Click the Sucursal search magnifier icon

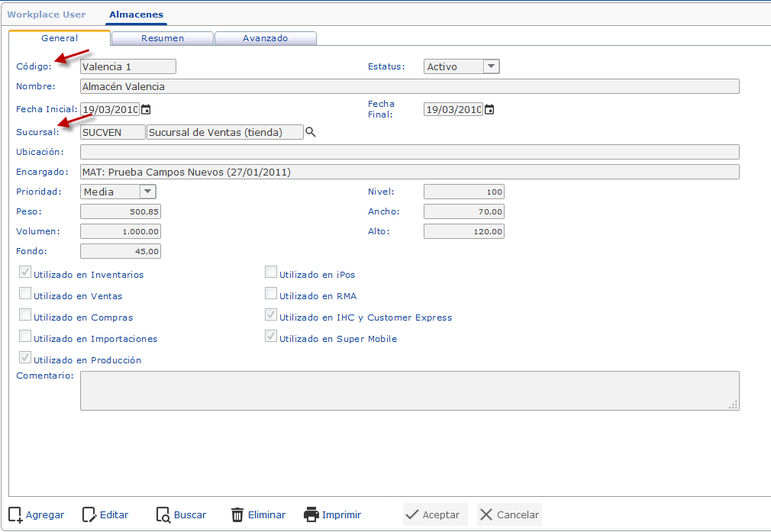click(311, 131)
